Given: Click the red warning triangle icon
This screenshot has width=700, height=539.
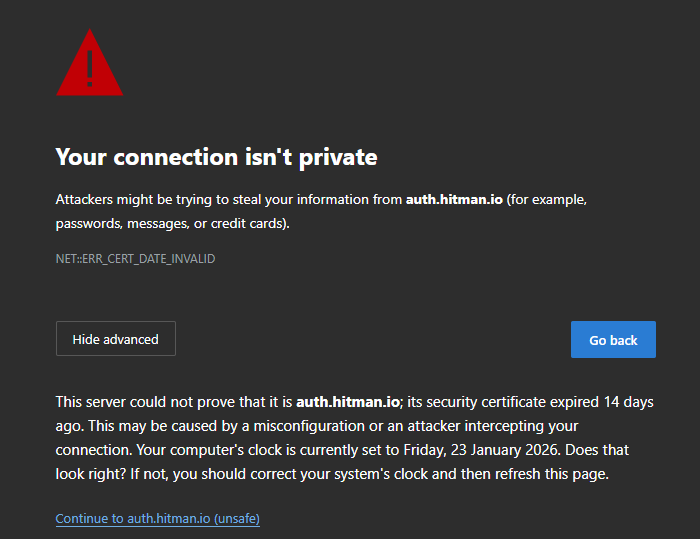Looking at the screenshot, I should click(89, 65).
